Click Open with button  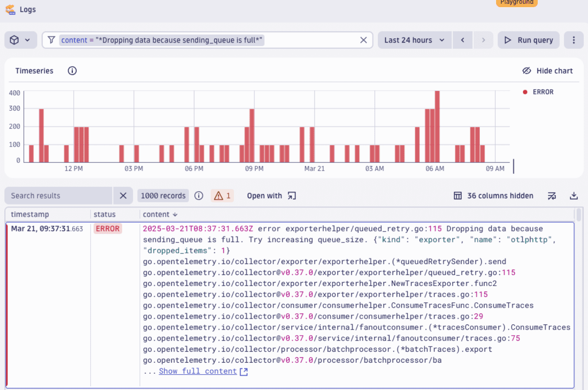pos(271,195)
